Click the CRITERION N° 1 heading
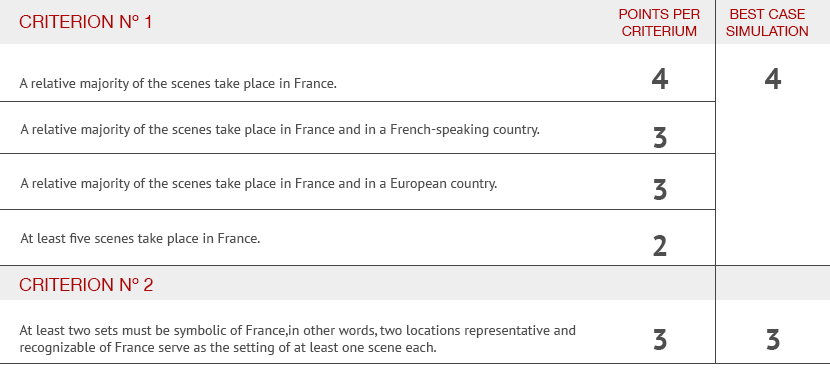The width and height of the screenshot is (830, 382). click(x=85, y=22)
